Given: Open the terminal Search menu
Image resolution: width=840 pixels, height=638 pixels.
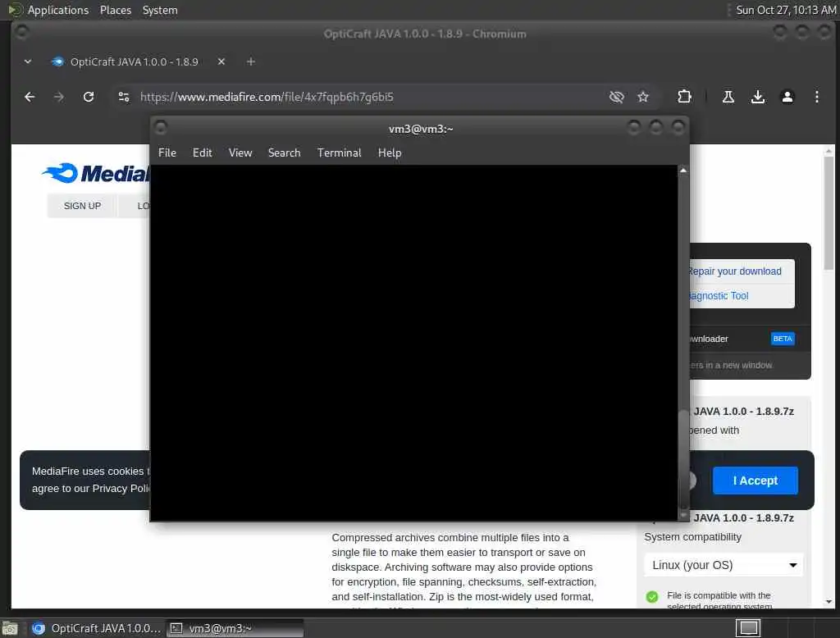Looking at the screenshot, I should click(x=284, y=153).
